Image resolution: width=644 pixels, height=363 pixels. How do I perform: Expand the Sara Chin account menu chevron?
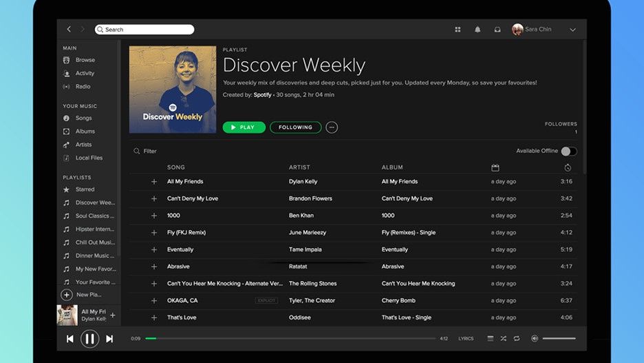point(572,30)
